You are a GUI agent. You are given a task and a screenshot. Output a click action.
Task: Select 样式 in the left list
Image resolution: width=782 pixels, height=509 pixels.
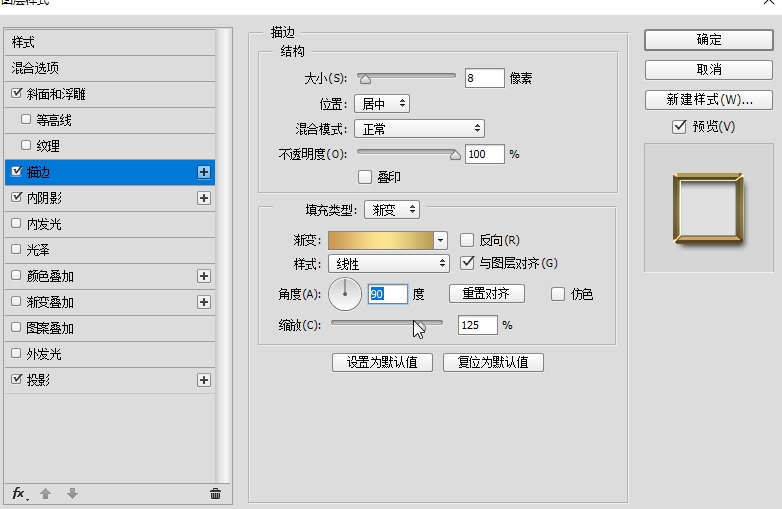110,42
